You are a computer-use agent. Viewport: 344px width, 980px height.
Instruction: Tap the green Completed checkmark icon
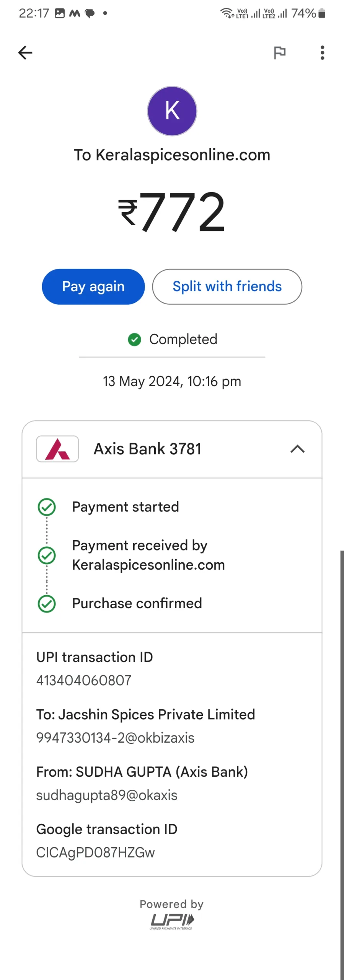[x=134, y=339]
